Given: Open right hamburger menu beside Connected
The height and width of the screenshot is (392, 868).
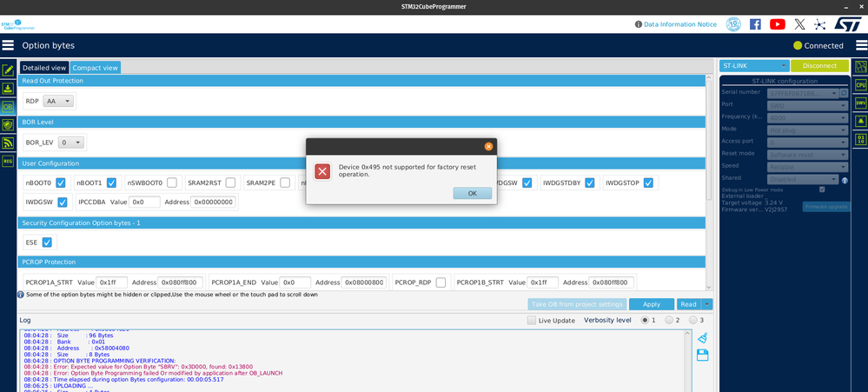Looking at the screenshot, I should click(861, 45).
